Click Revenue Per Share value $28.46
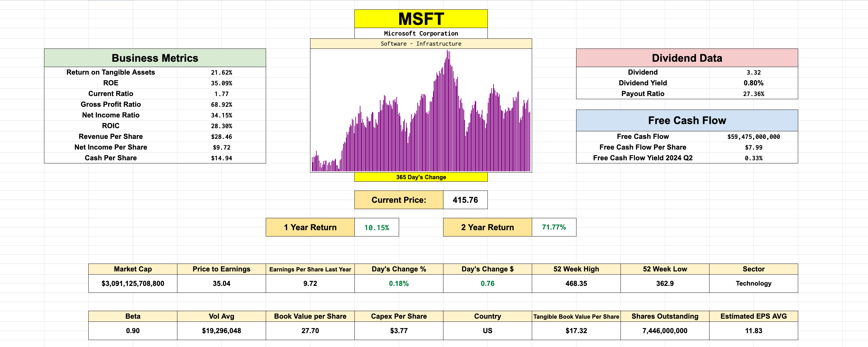Screen dimensions: 868x347 pyautogui.click(x=221, y=137)
